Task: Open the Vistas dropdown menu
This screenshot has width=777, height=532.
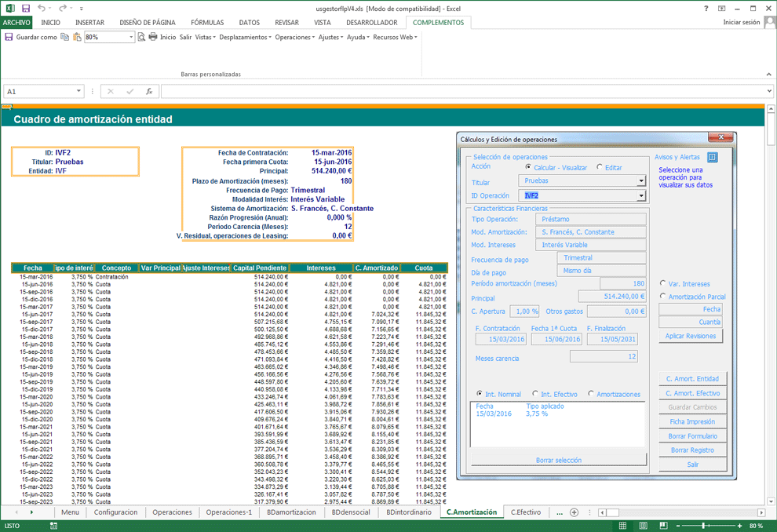Action: click(x=205, y=37)
